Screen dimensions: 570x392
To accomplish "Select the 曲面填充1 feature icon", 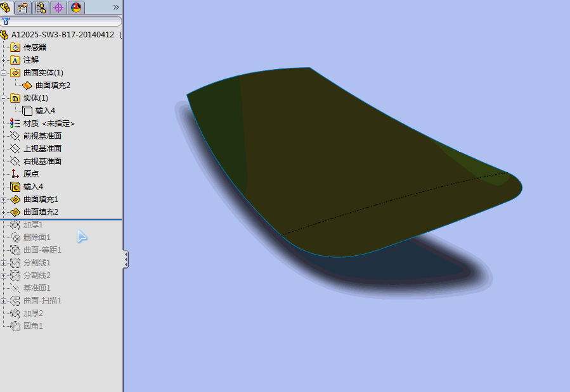I will tap(15, 199).
